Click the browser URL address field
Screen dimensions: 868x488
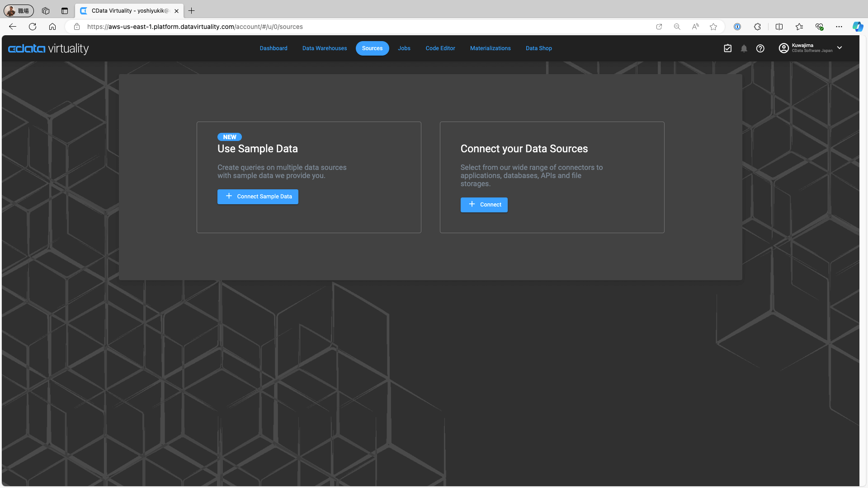pyautogui.click(x=362, y=27)
